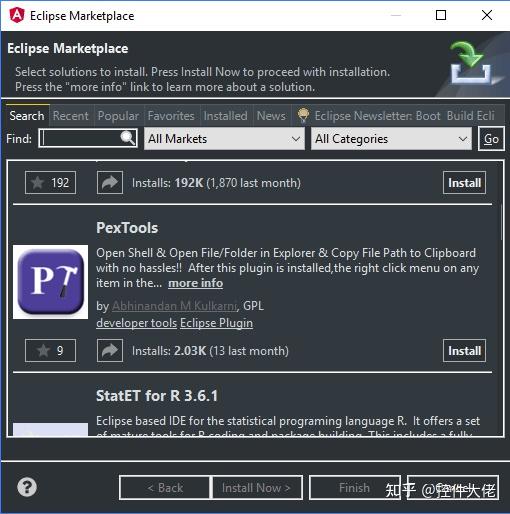Click the results list vertical scrollbar

click(x=501, y=222)
